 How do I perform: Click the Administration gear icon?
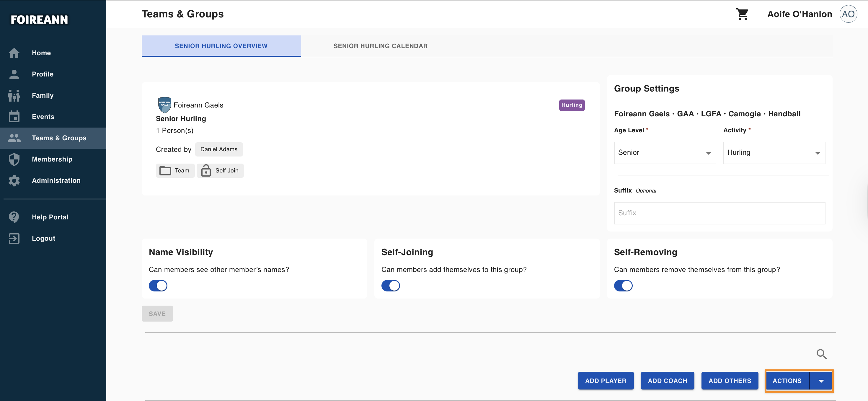tap(14, 180)
